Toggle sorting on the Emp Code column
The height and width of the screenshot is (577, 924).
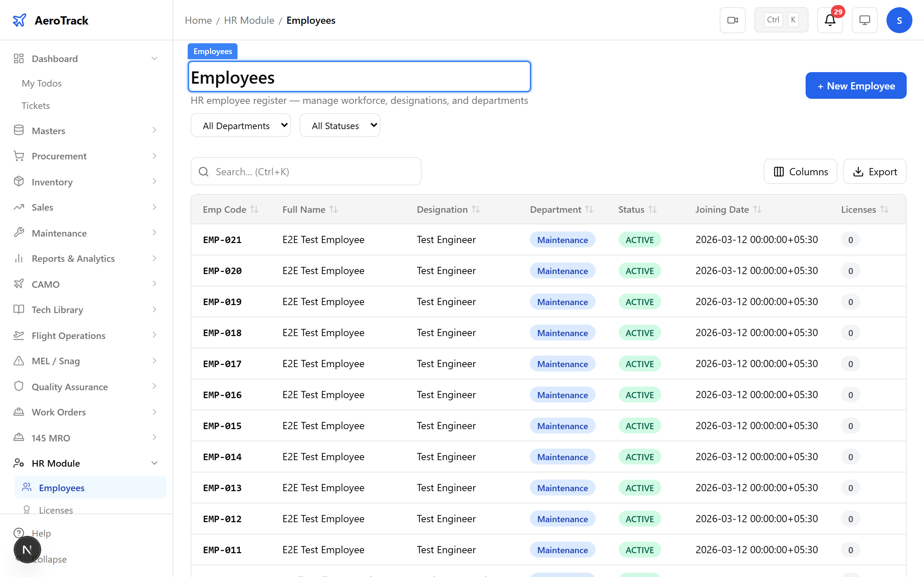[254, 209]
